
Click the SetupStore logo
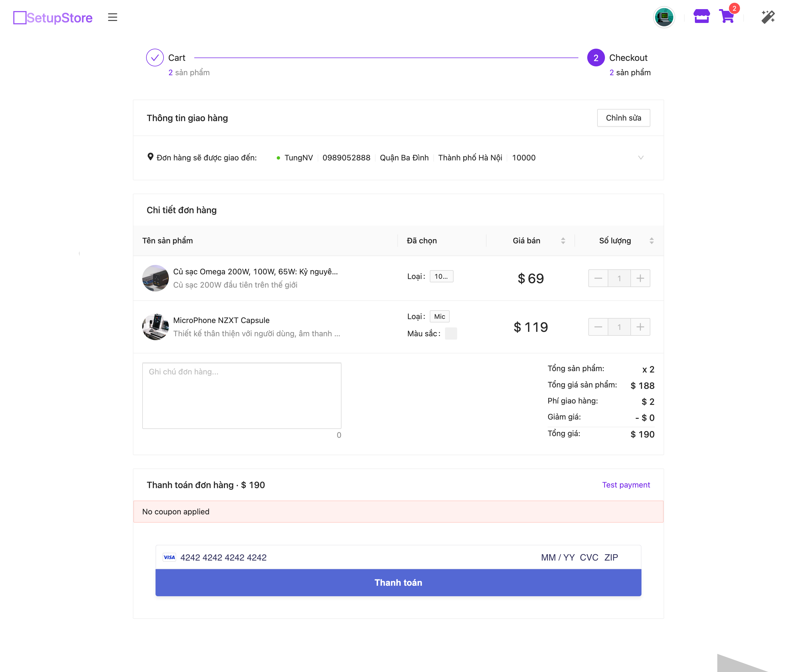click(x=53, y=17)
